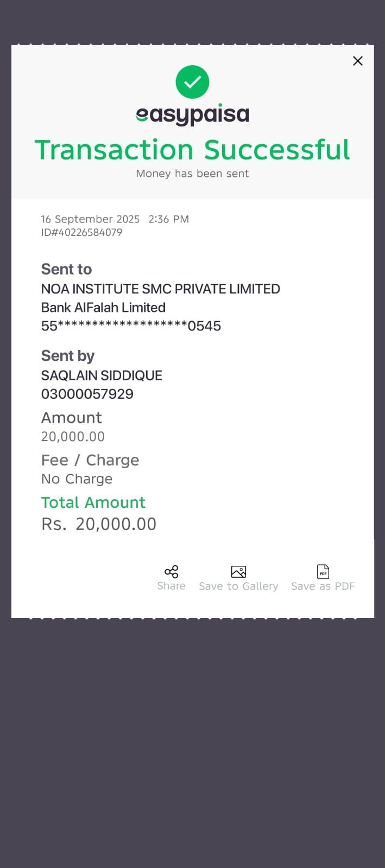
Task: Tap the Save to Gallery picture icon
Action: click(x=238, y=572)
